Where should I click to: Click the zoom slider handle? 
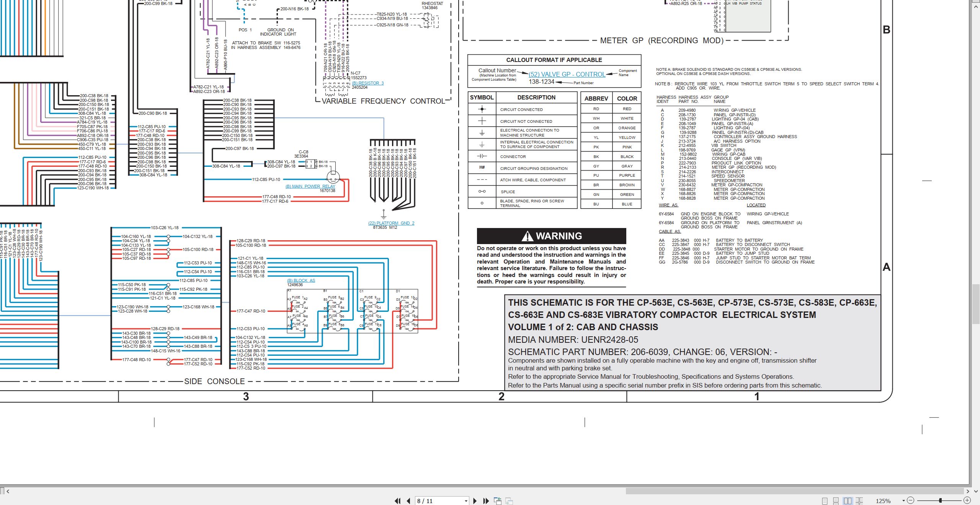[x=940, y=500]
